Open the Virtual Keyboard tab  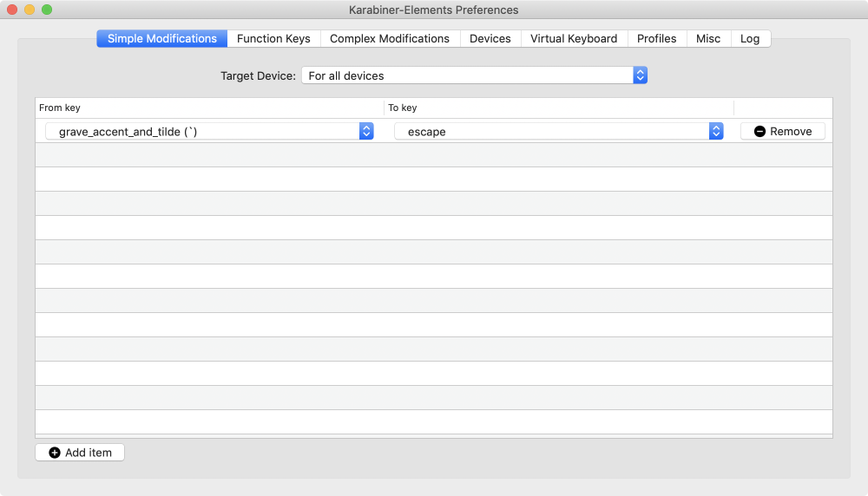(574, 39)
